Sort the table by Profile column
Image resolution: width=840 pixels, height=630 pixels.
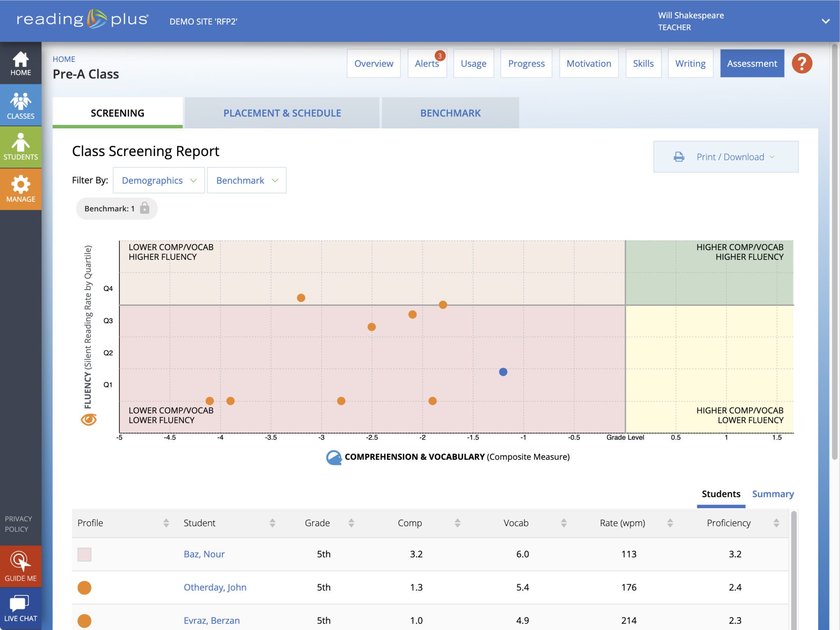click(166, 523)
